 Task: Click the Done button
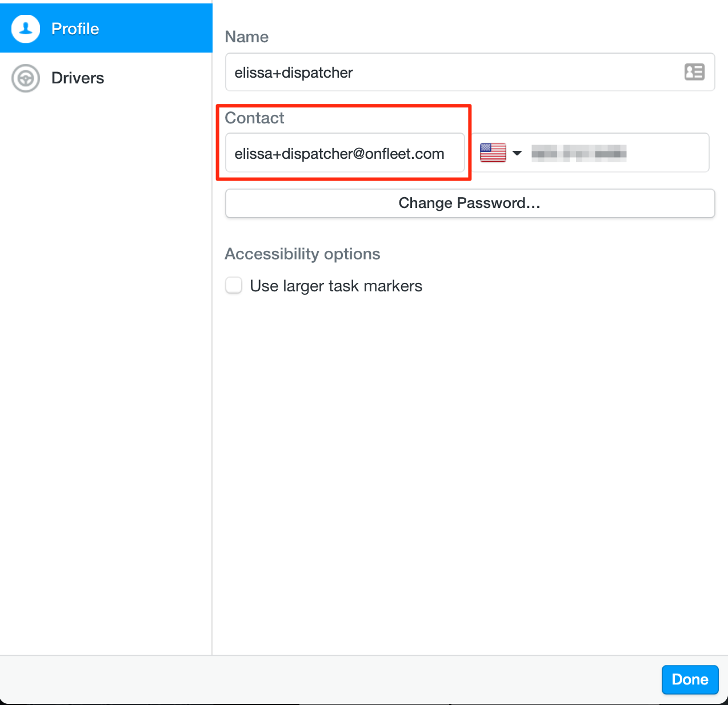[690, 679]
